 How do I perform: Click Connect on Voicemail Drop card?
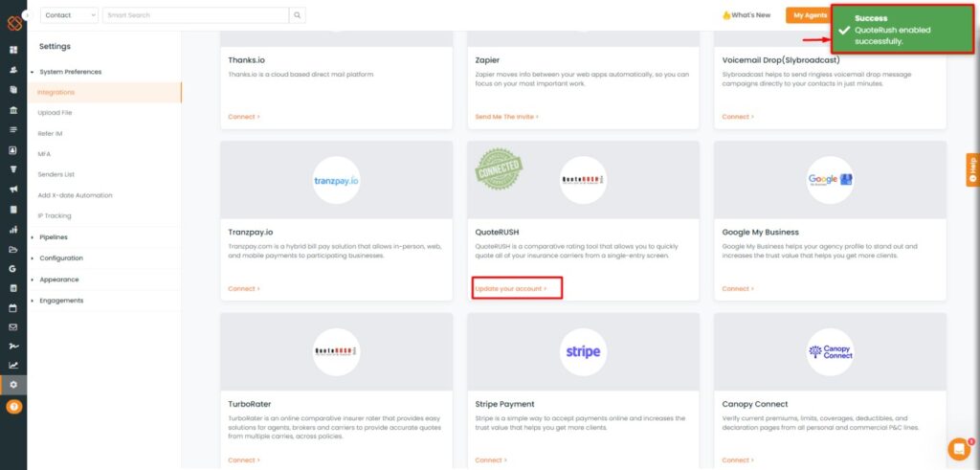[738, 117]
